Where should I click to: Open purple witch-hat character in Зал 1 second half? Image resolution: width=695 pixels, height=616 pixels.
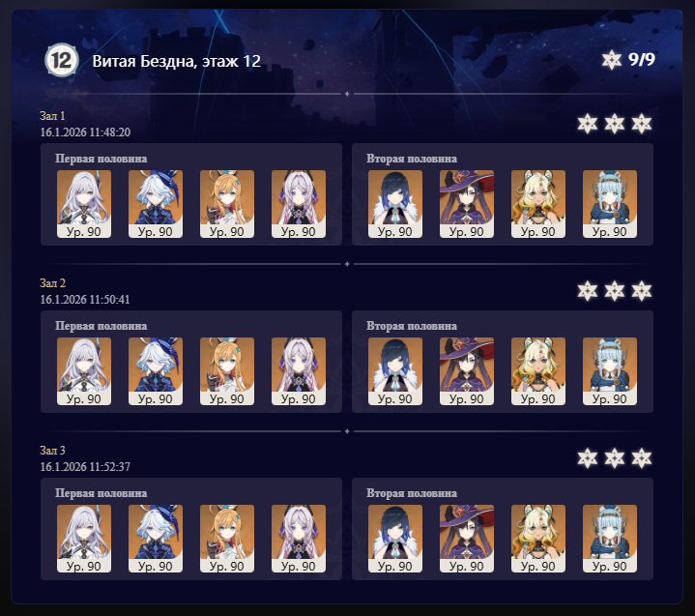(x=467, y=204)
